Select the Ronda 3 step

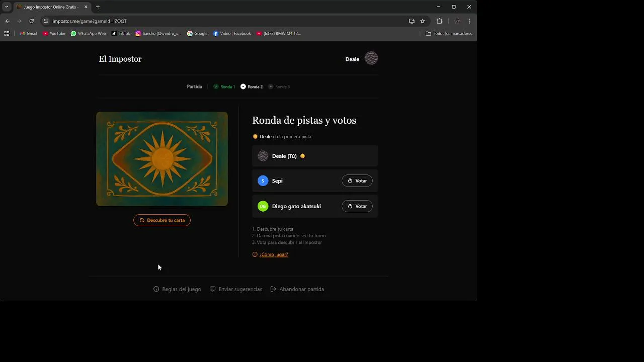[279, 86]
